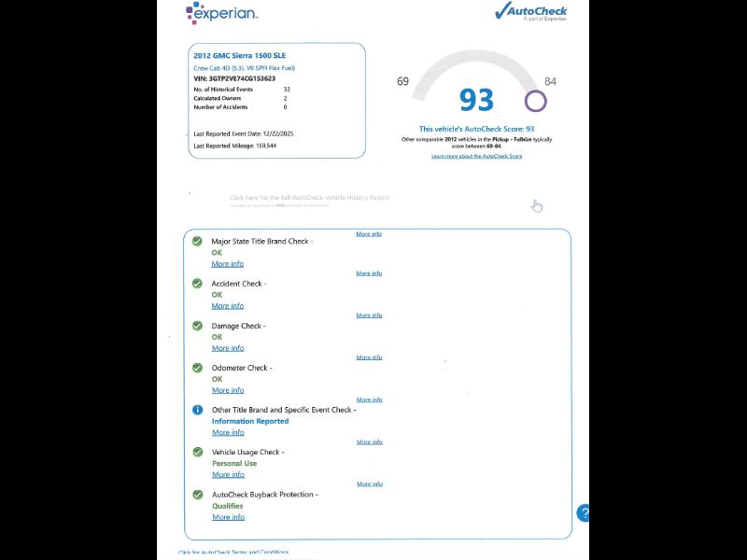
Task: Click the Experian logo
Action: click(221, 13)
